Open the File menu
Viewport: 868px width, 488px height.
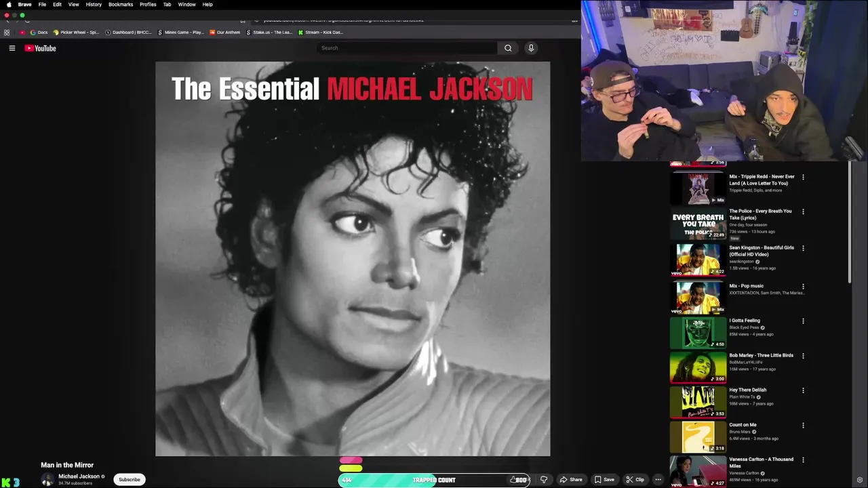(x=42, y=4)
